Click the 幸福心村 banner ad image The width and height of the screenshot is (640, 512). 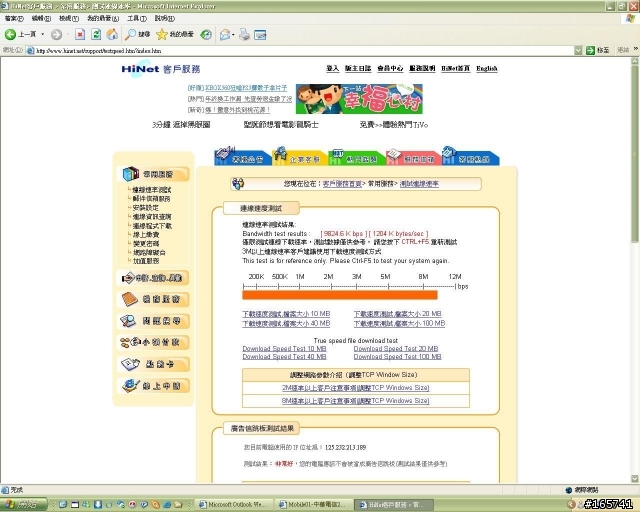[x=359, y=99]
